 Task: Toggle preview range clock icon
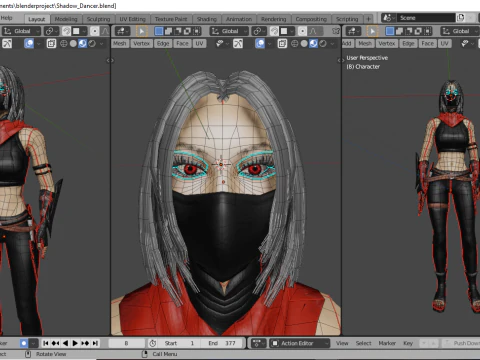click(152, 343)
